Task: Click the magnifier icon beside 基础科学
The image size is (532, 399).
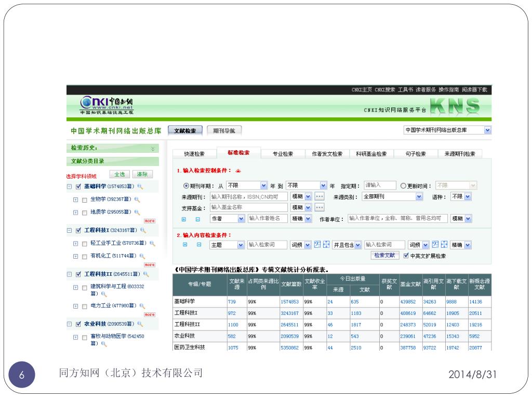Action: (x=140, y=187)
